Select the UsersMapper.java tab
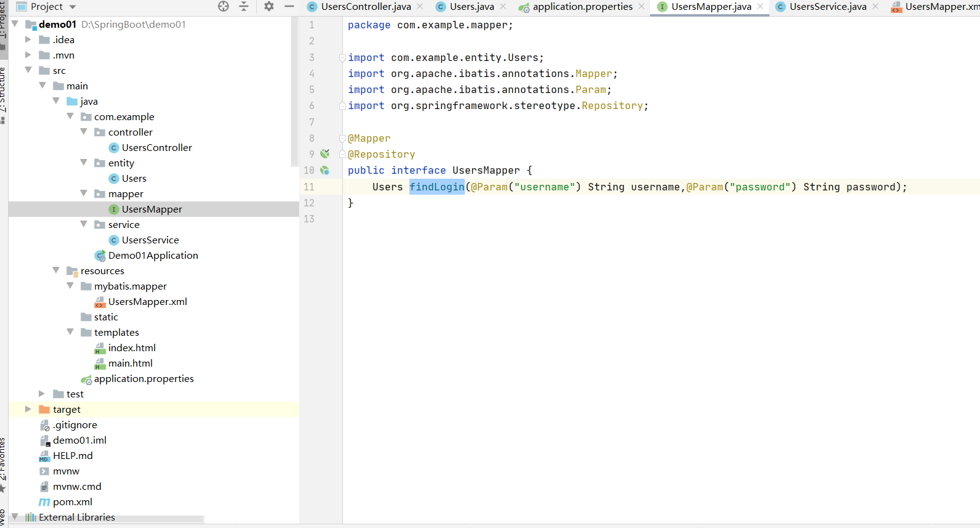 711,6
